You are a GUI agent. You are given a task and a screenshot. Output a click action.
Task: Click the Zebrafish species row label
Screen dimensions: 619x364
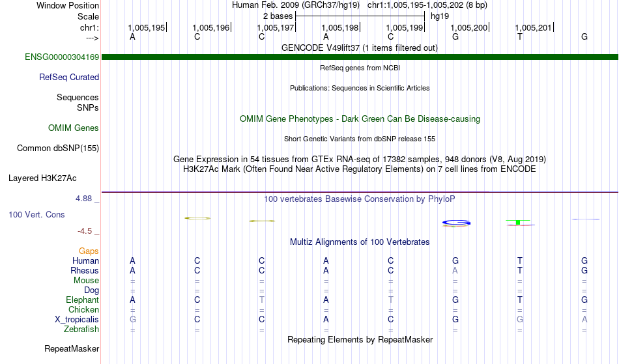pos(81,329)
